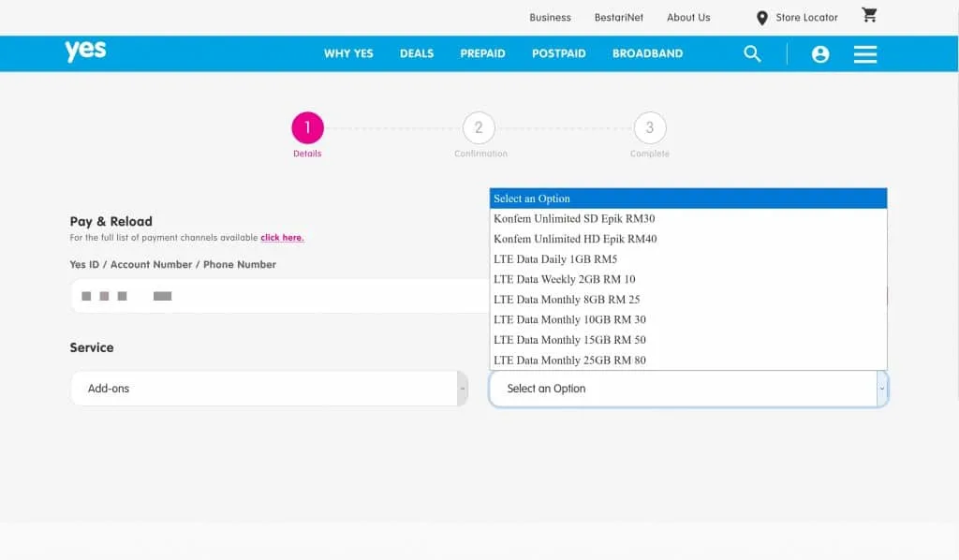Open the hamburger menu icon

865,54
